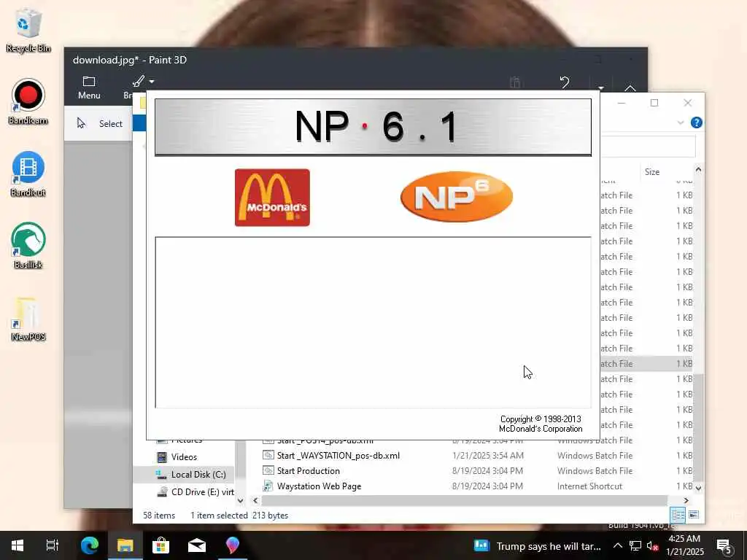The height and width of the screenshot is (560, 747).
Task: Click the Paste icon in Paint 3D toolbar
Action: 515,82
